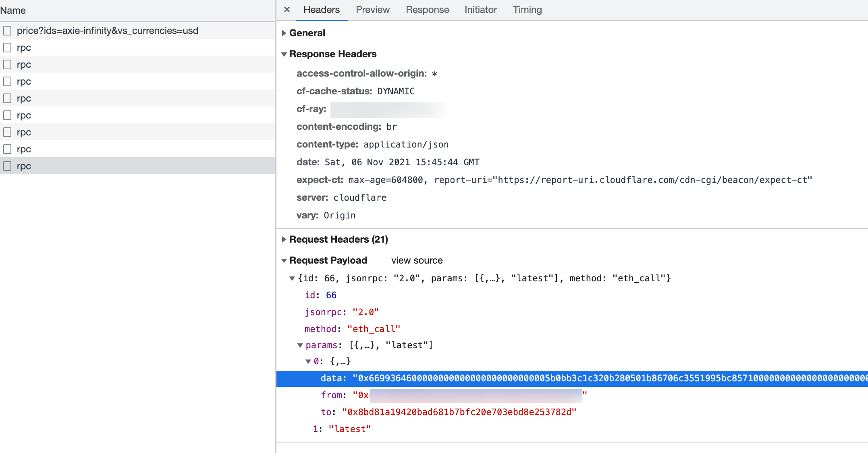Screen dimensions: 868x453
Task: Check the fifth rpc request checkbox
Action: [7, 115]
